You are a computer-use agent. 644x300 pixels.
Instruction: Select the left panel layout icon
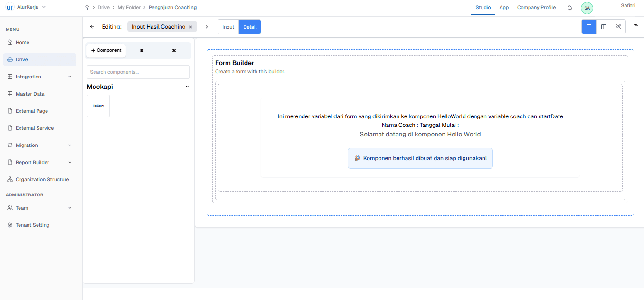click(x=588, y=27)
